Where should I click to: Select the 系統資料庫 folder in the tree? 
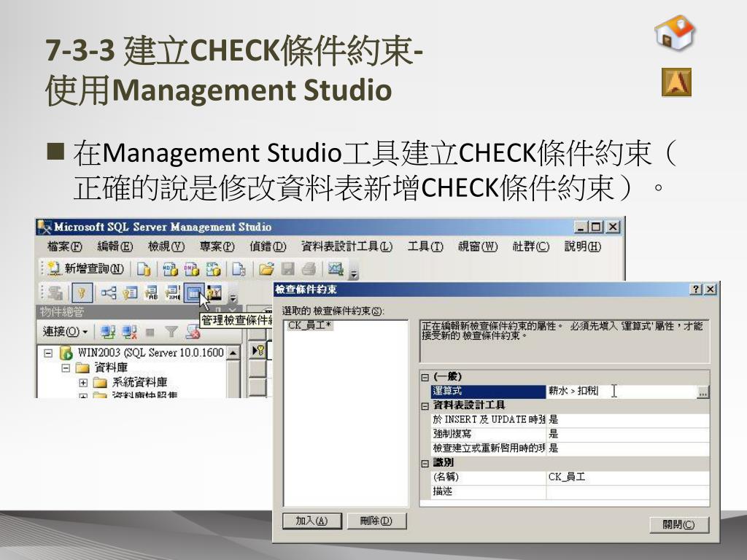pos(139,382)
